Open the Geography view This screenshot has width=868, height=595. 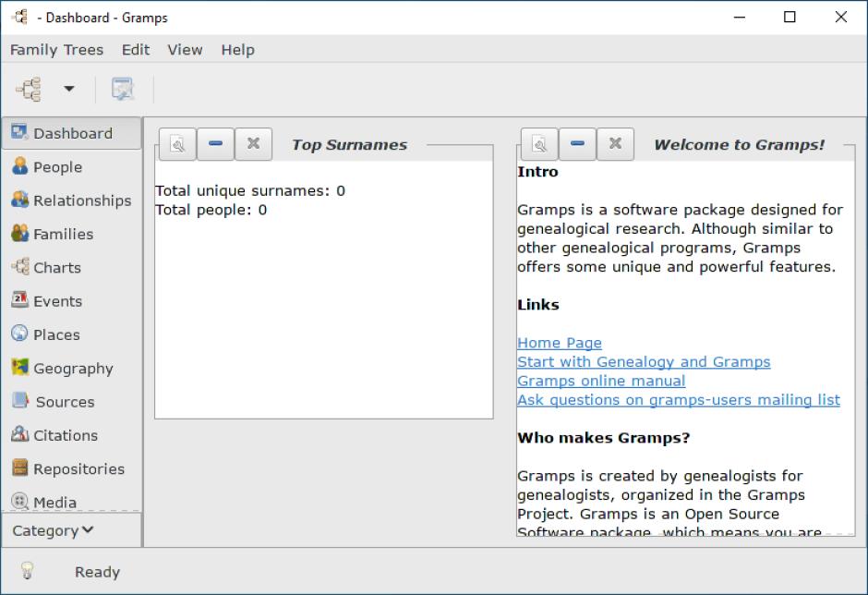click(x=71, y=368)
